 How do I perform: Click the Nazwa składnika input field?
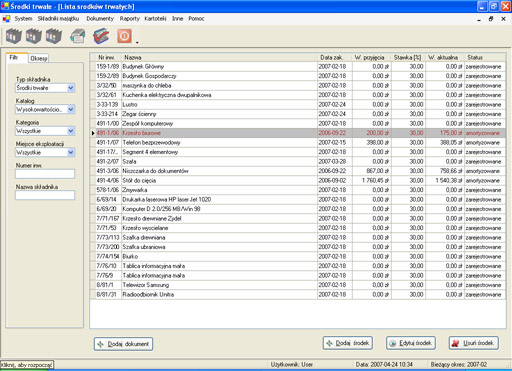45,195
